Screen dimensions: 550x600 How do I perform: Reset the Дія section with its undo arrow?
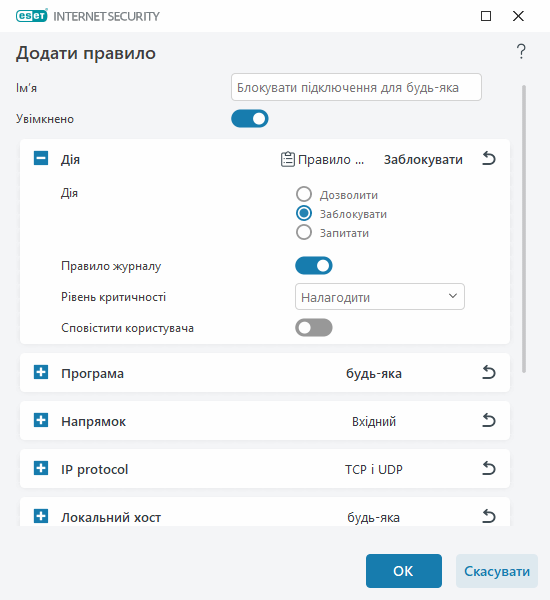point(488,158)
